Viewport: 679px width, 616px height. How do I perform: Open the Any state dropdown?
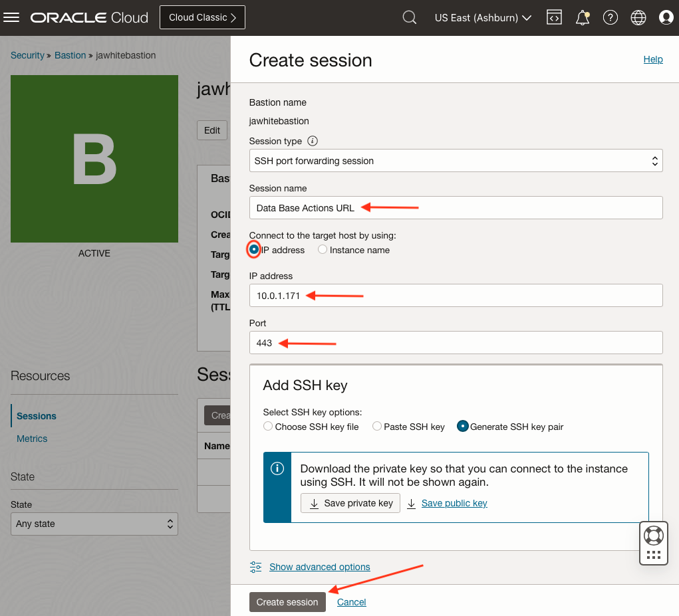[94, 524]
